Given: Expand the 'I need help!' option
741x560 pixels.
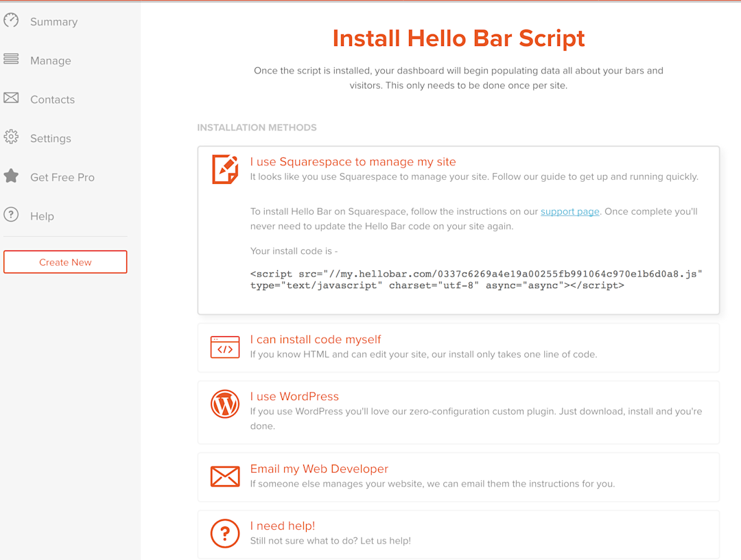Looking at the screenshot, I should point(458,534).
